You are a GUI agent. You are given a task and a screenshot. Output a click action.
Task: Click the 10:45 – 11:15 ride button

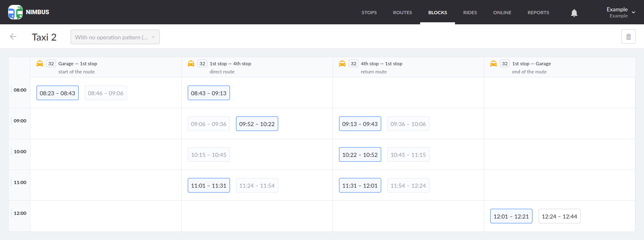(408, 154)
